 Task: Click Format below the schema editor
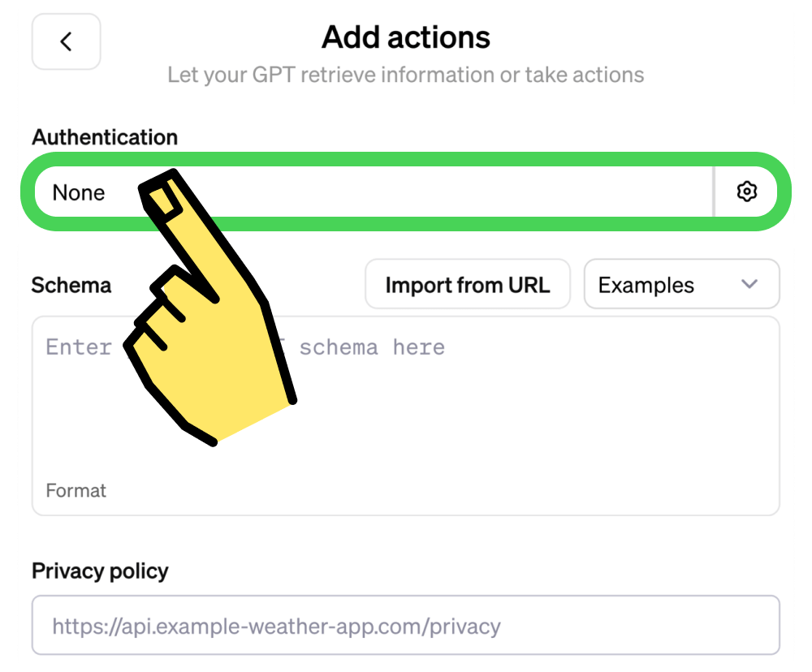76,490
